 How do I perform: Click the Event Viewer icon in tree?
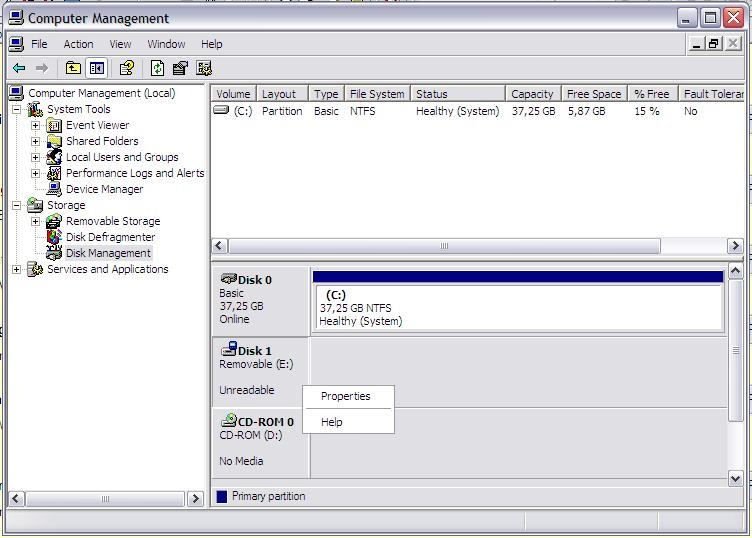pyautogui.click(x=54, y=126)
